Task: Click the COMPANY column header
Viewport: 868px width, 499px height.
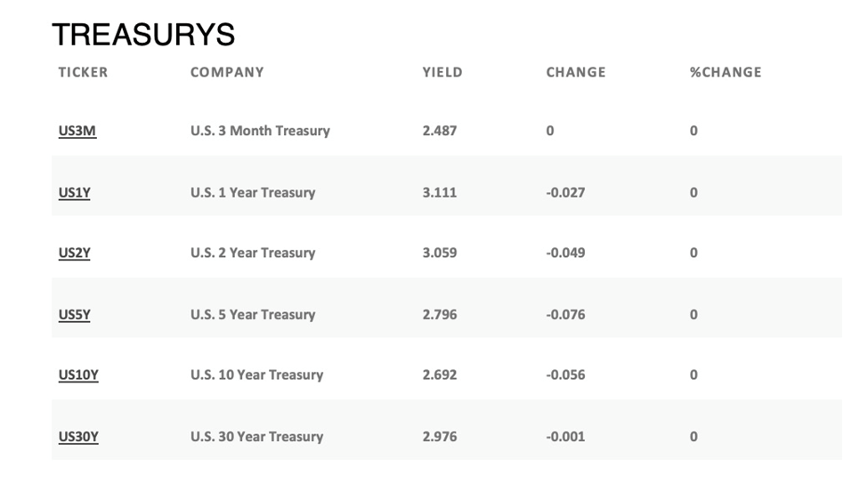Action: point(227,72)
